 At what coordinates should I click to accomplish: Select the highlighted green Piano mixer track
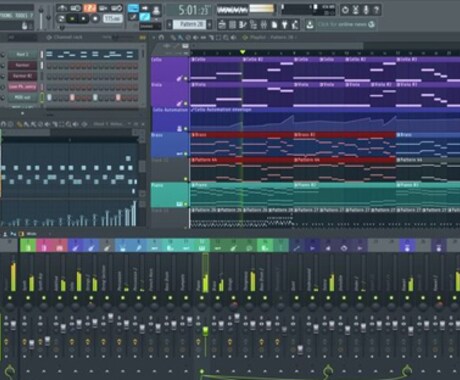coord(202,245)
